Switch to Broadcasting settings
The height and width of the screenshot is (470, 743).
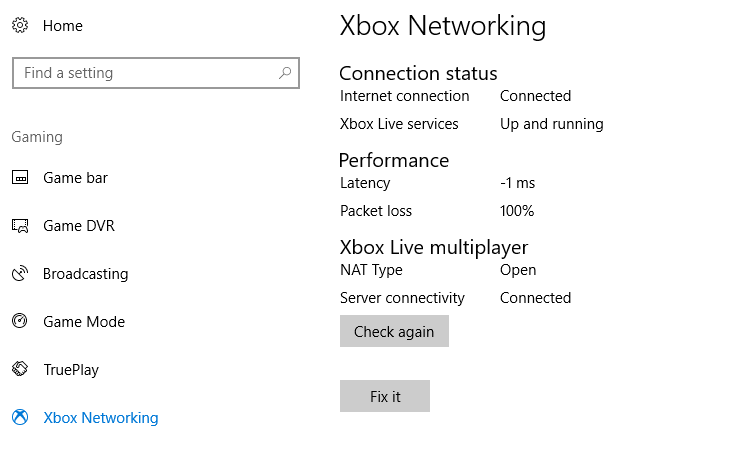click(x=85, y=274)
